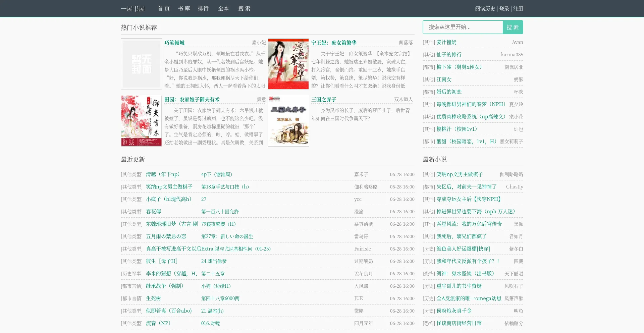This screenshot has width=644, height=333.
Task: Open chapter 79寝夜繁樱（H）
Action: tap(219, 224)
